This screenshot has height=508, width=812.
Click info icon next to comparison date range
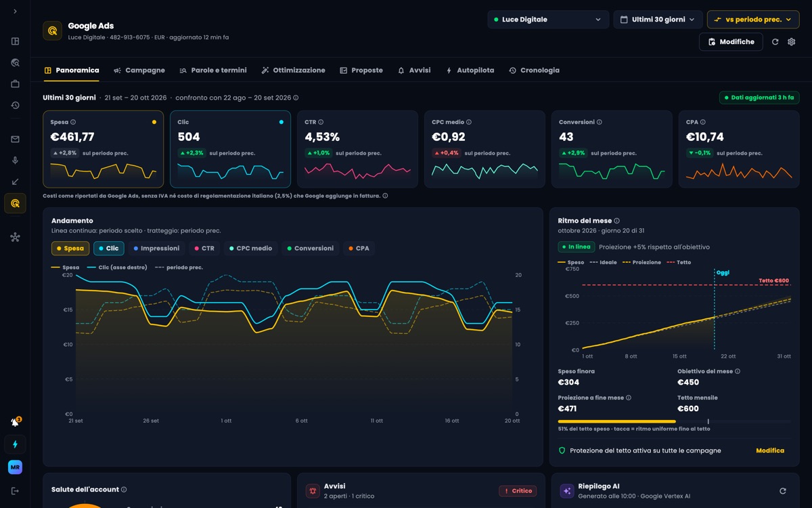coord(296,98)
